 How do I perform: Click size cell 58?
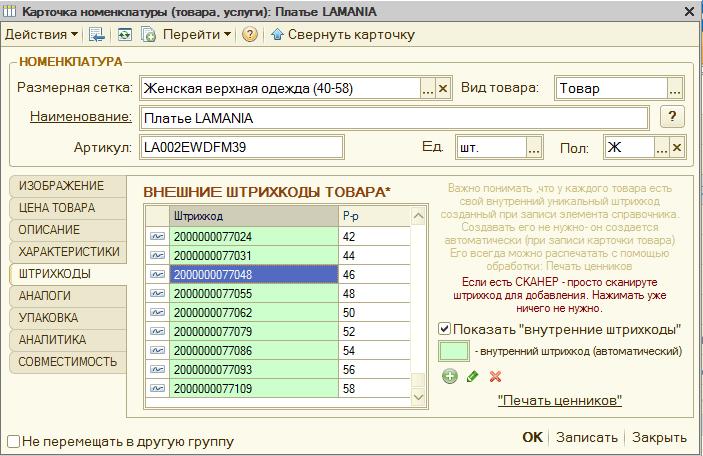coord(374,388)
